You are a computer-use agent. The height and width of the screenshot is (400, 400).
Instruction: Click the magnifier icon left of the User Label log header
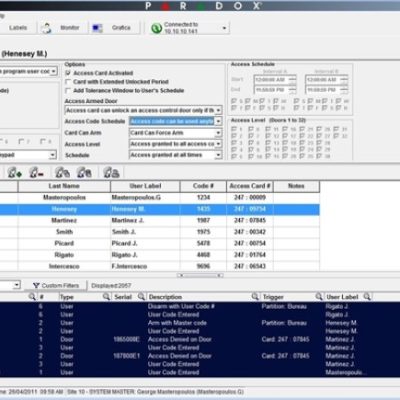click(319, 296)
